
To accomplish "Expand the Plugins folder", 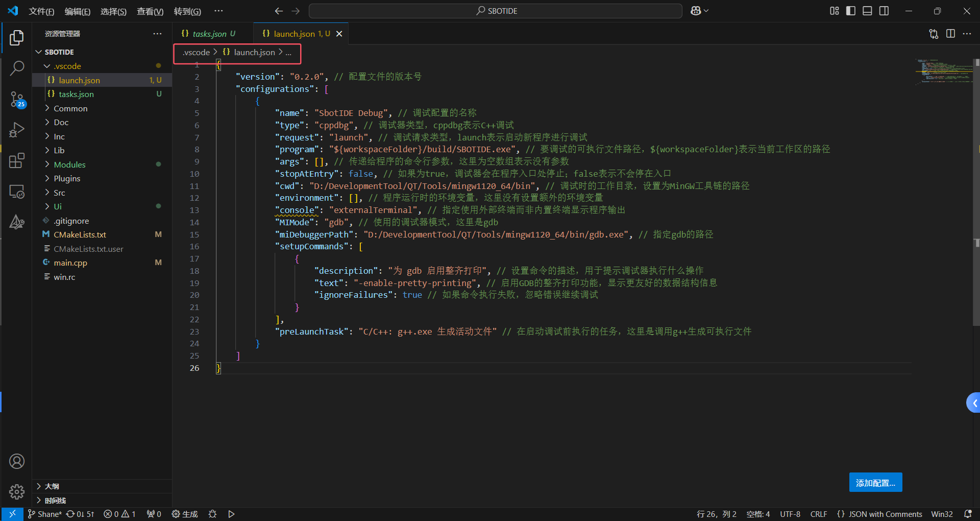I will pyautogui.click(x=102, y=178).
